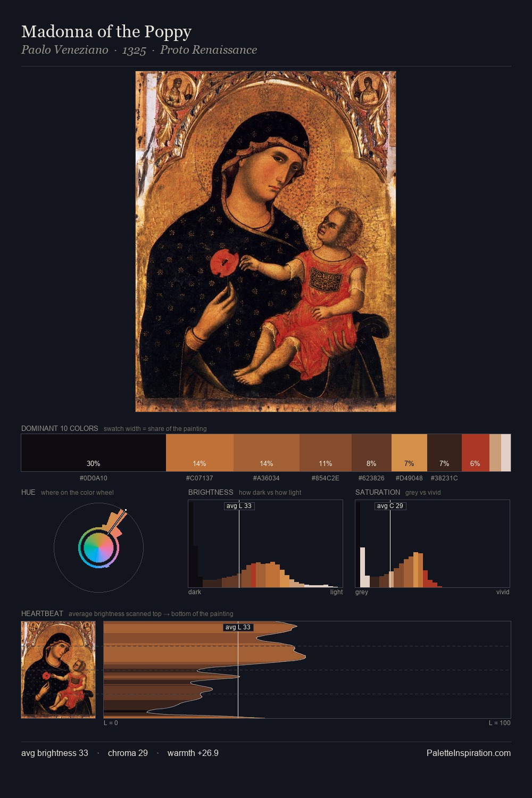This screenshot has height=798, width=532.
Task: Click hex code #A36034
Action: (267, 478)
